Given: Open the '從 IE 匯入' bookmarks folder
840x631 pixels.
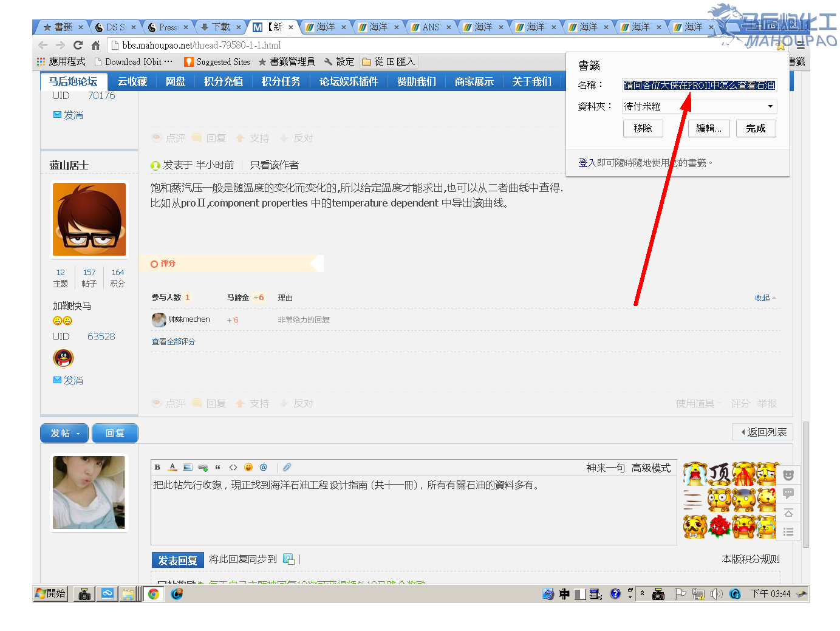Looking at the screenshot, I should click(389, 61).
